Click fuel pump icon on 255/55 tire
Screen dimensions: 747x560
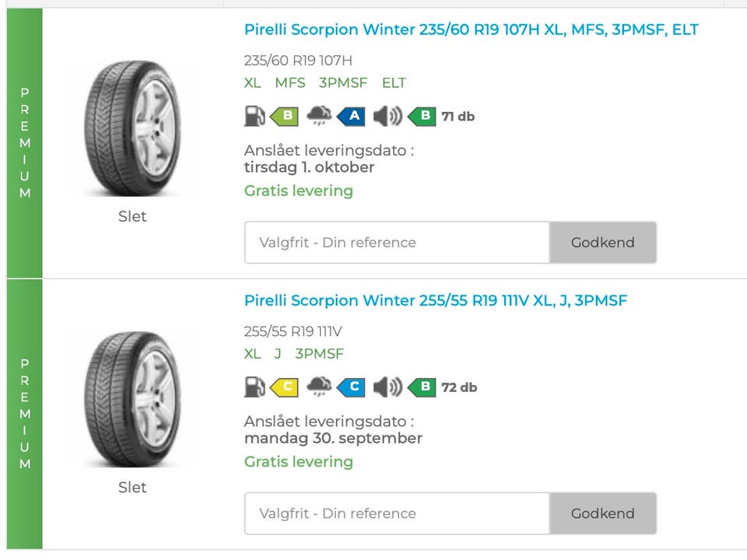pyautogui.click(x=254, y=387)
